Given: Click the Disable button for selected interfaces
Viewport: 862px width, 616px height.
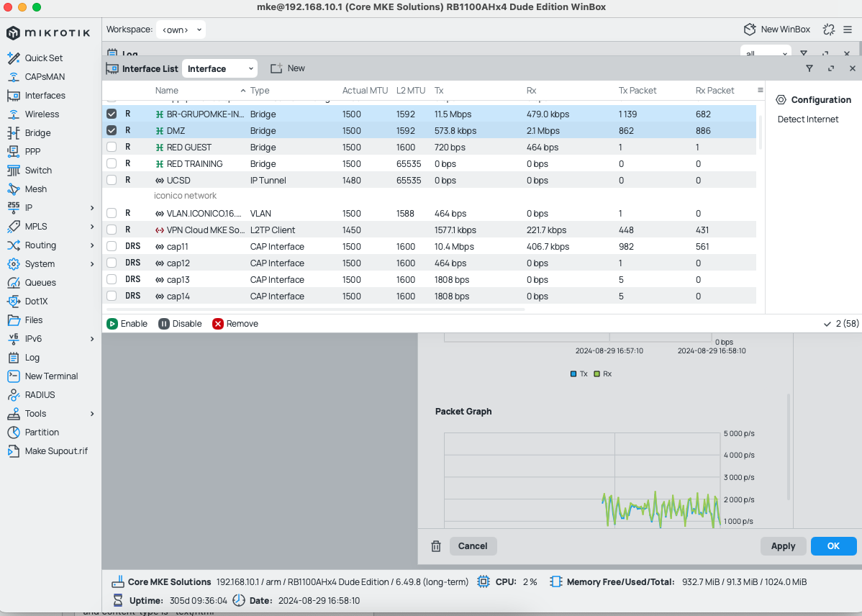Looking at the screenshot, I should [x=180, y=323].
